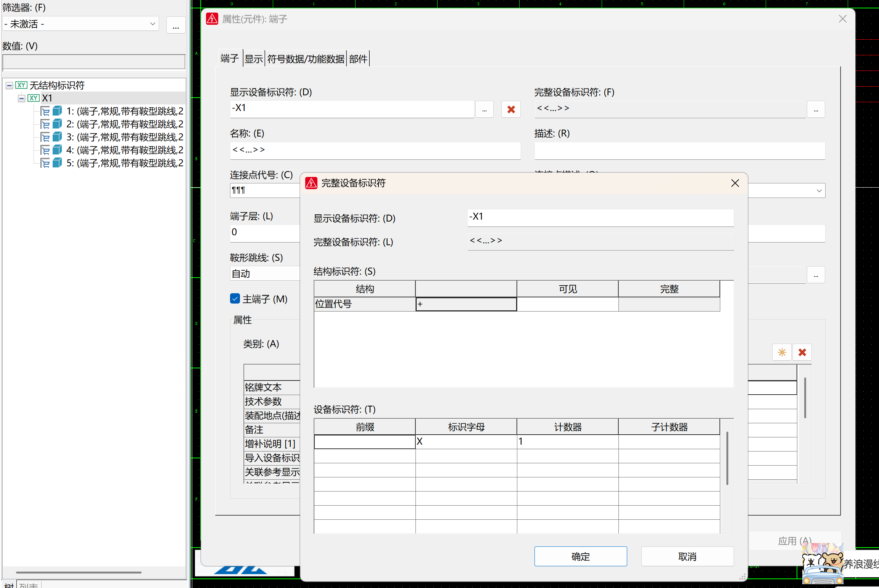The height and width of the screenshot is (588, 879).
Task: Click the 确定 button
Action: [580, 556]
